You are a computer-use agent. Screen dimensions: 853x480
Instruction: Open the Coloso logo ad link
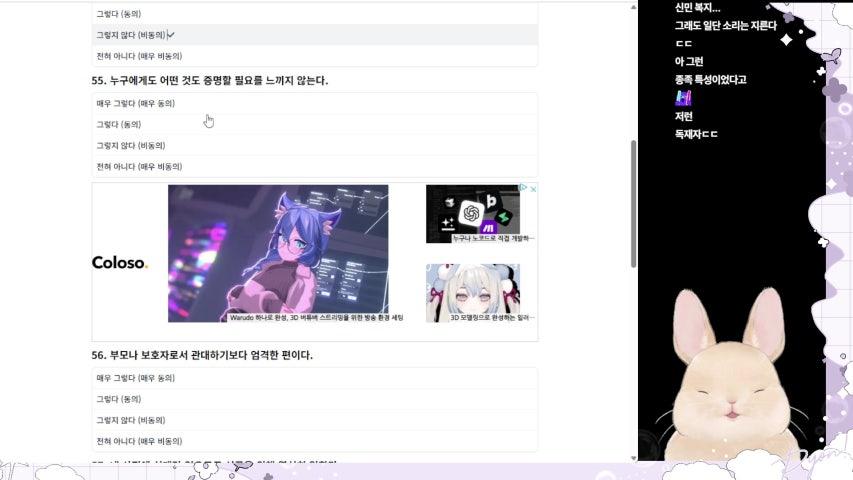click(x=120, y=263)
